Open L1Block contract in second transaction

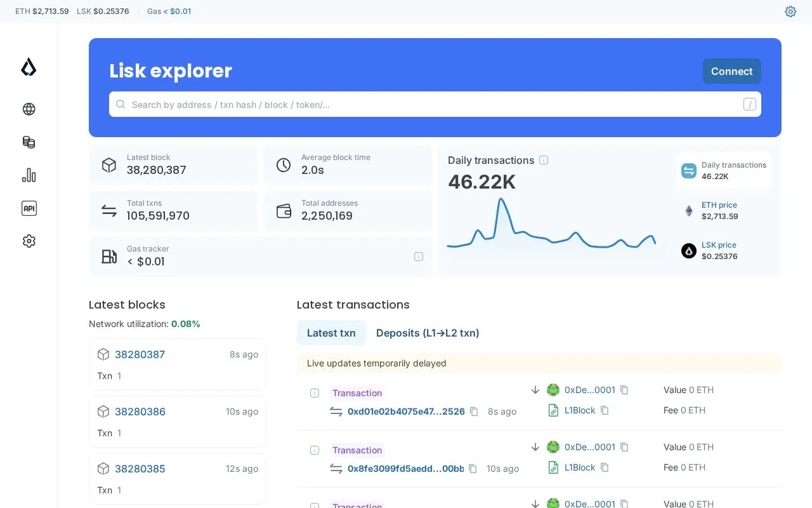pos(580,467)
